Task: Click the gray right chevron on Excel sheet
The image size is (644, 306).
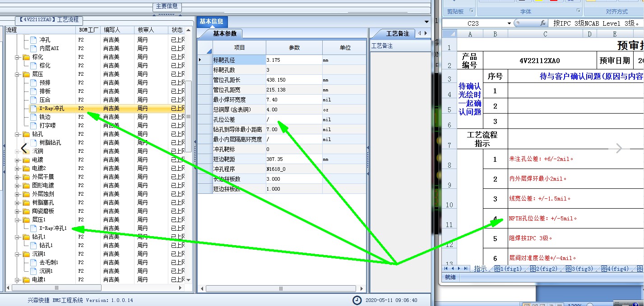Action: pos(619,148)
